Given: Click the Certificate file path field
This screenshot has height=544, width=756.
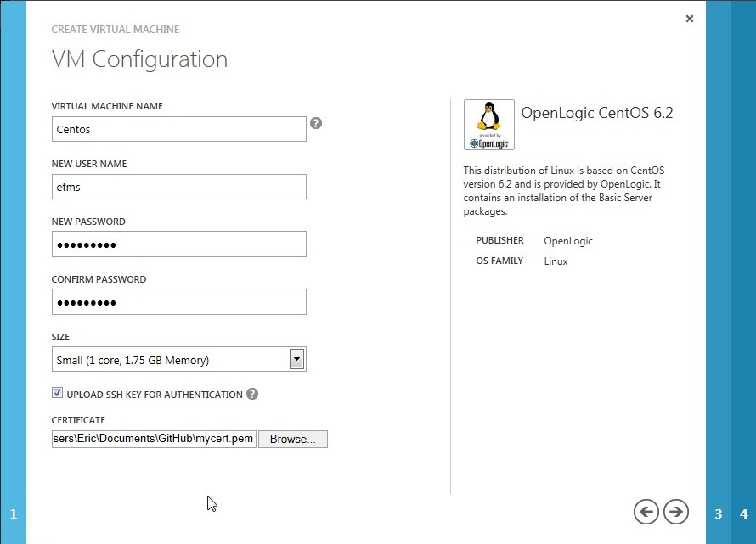Looking at the screenshot, I should tap(153, 439).
